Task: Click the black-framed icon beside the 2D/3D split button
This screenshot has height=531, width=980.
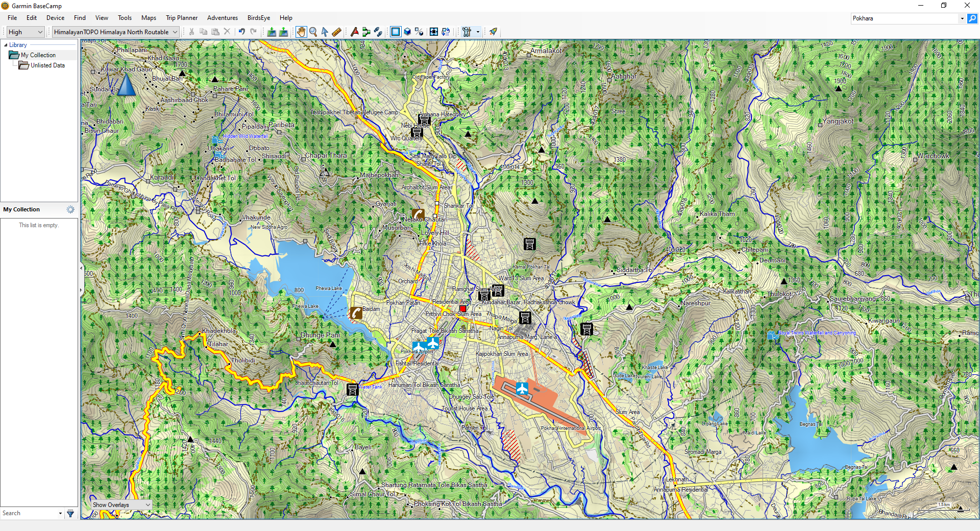Action: (434, 32)
